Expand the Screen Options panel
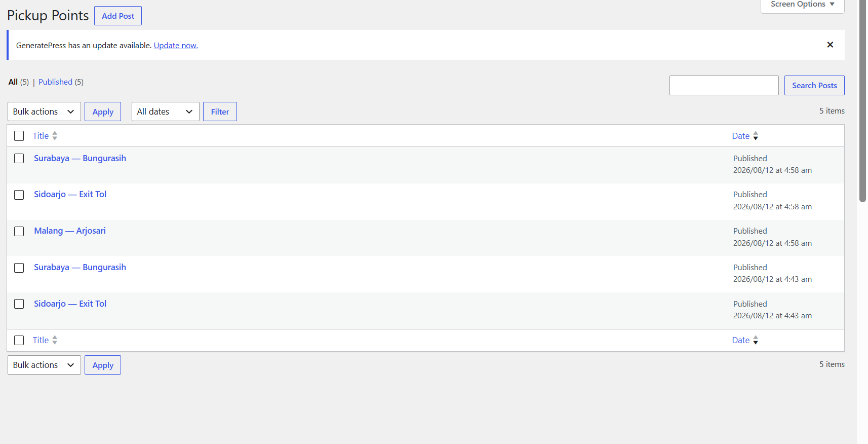The image size is (868, 444). (x=802, y=5)
